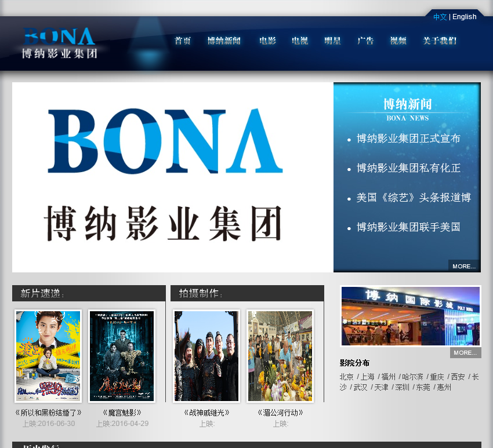Switch language to English

(x=464, y=17)
